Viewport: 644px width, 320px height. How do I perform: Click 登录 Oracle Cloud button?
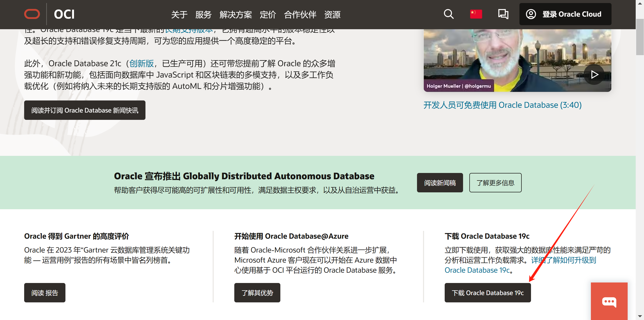[565, 14]
